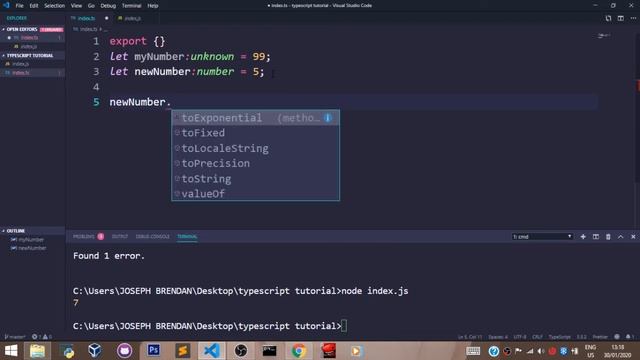The height and width of the screenshot is (360, 640).
Task: Close the terminal panel
Action: [633, 237]
